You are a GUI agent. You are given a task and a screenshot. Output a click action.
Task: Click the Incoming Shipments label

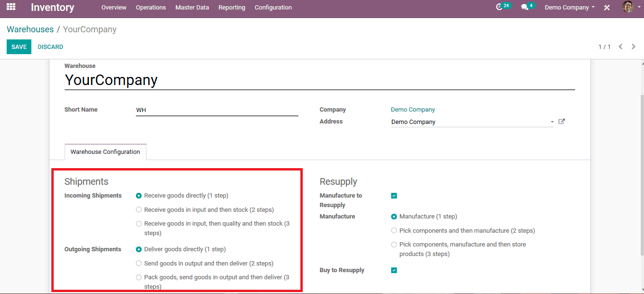tap(93, 196)
